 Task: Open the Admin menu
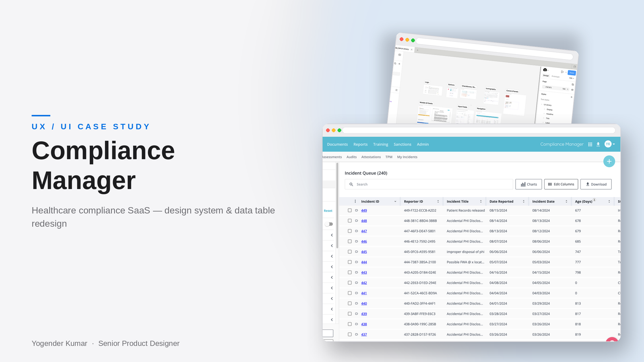423,144
